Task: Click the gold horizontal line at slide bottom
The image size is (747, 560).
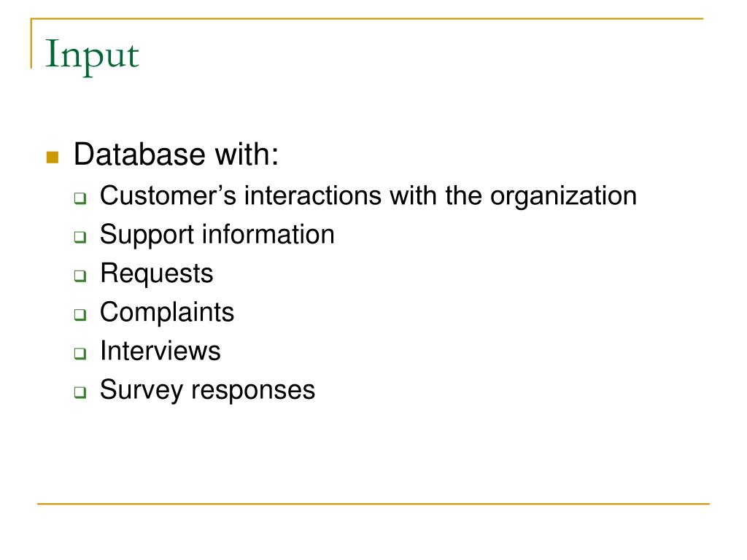Action: point(373,503)
